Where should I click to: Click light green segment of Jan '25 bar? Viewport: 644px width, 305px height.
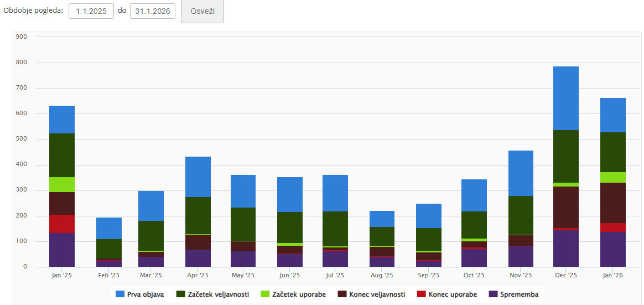point(62,184)
